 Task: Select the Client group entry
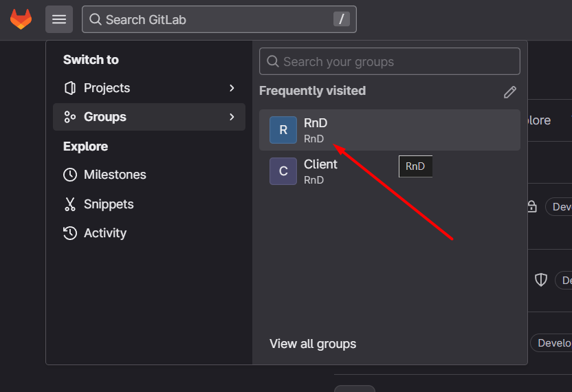(390, 171)
